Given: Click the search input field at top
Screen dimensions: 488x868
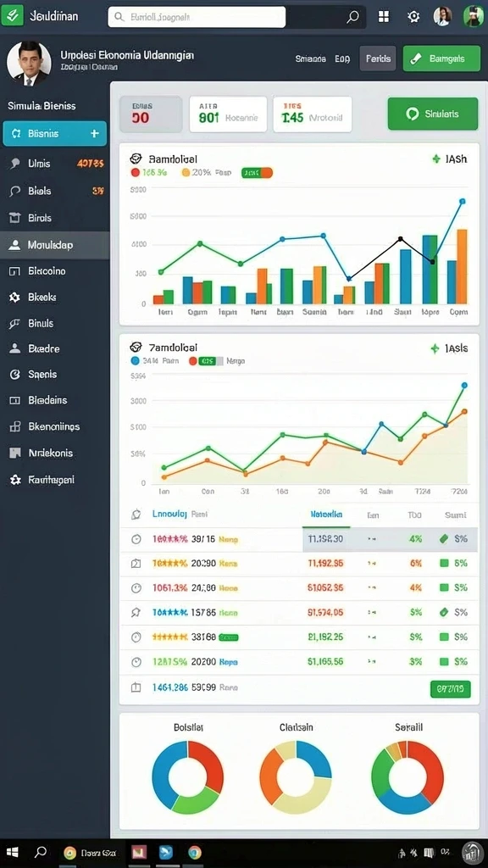Looking at the screenshot, I should click(197, 17).
